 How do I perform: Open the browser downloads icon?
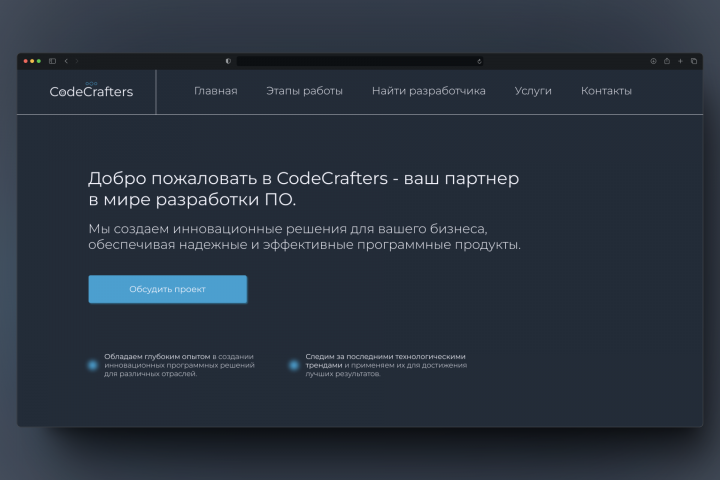click(x=653, y=61)
